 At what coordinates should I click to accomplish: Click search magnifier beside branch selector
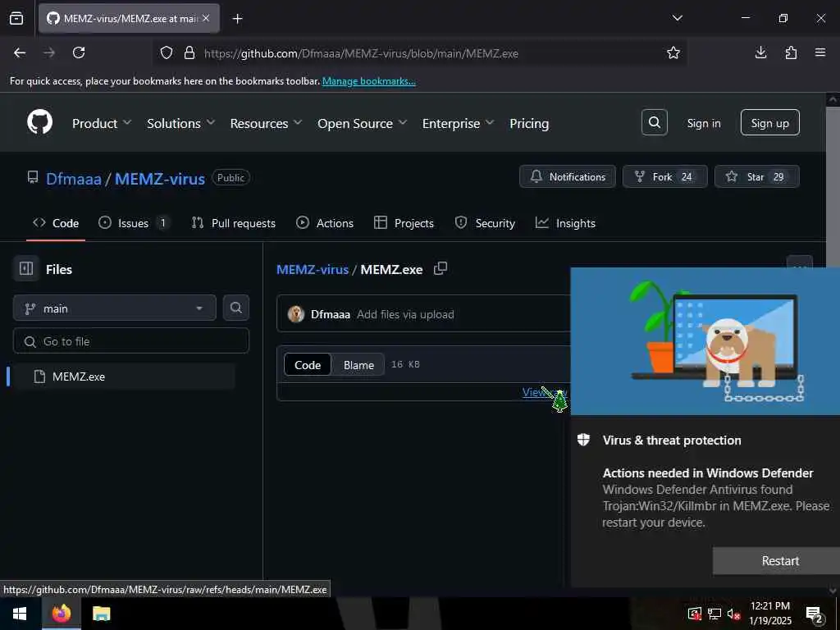(x=235, y=308)
